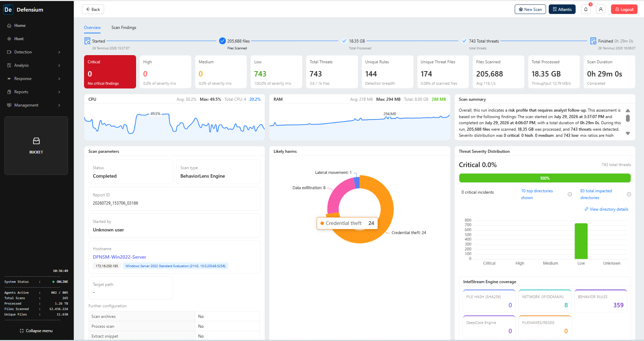Click the BEHAVIOR RULES coverage card
Screen dimensions: 644x341
coord(600,301)
